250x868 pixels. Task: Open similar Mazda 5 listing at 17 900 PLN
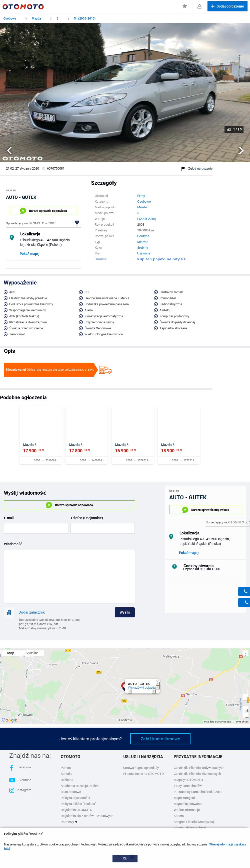tap(41, 435)
